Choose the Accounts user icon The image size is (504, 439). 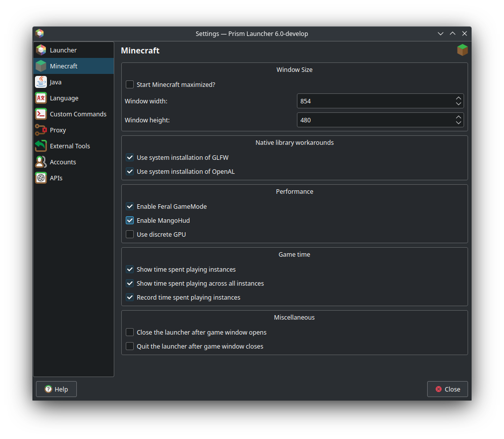tap(41, 162)
